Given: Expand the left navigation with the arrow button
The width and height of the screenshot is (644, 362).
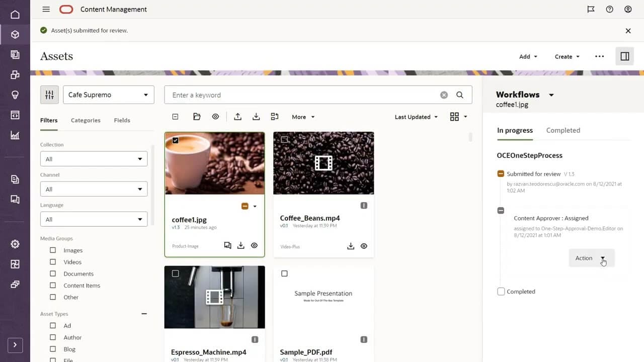Looking at the screenshot, I should 15,345.
